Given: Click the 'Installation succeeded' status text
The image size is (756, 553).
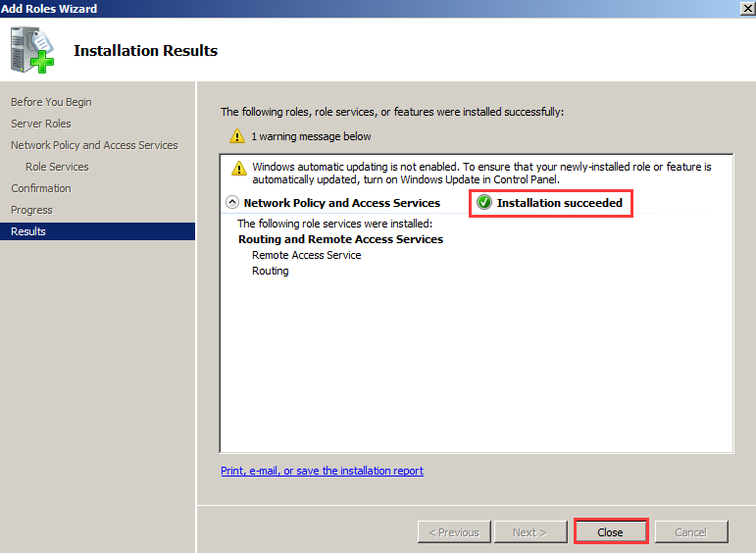Looking at the screenshot, I should tap(560, 203).
